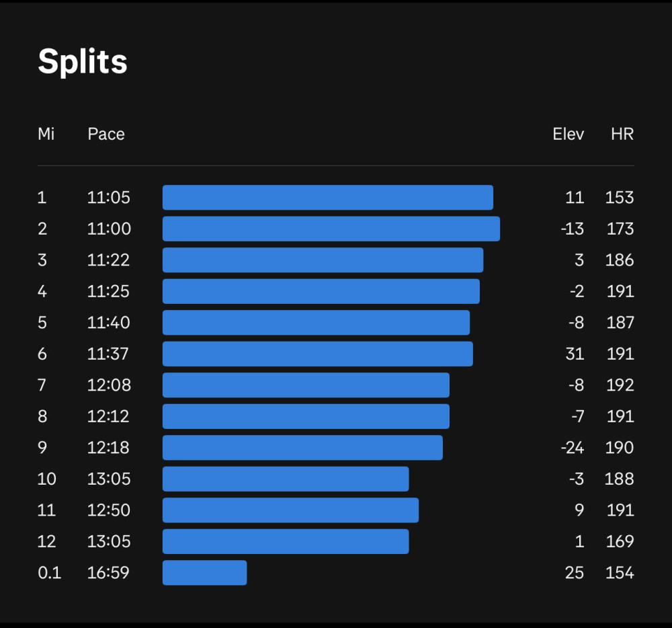The image size is (672, 628).
Task: Click the mile 10 pace bar
Action: pyautogui.click(x=286, y=479)
